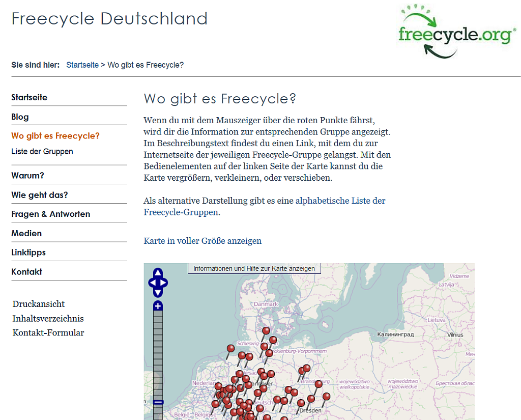Open 'Karte in voller Größe anzeigen' link
The height and width of the screenshot is (420, 521).
[202, 241]
